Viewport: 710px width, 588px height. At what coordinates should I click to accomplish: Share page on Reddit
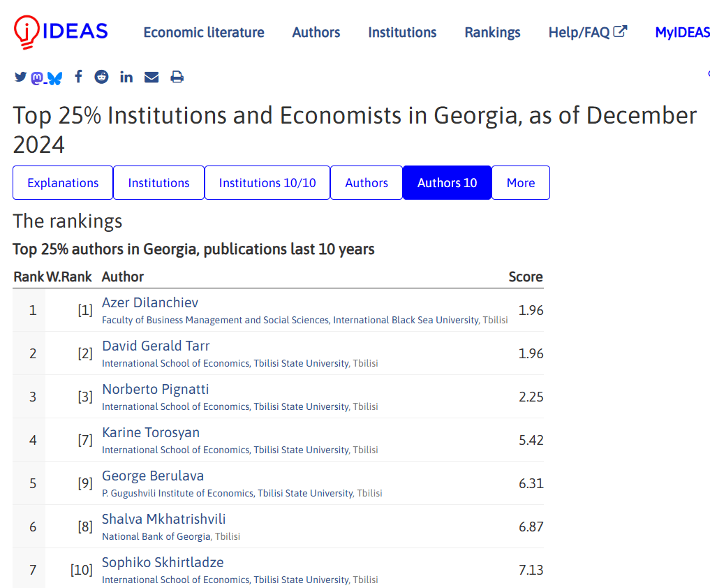(101, 77)
